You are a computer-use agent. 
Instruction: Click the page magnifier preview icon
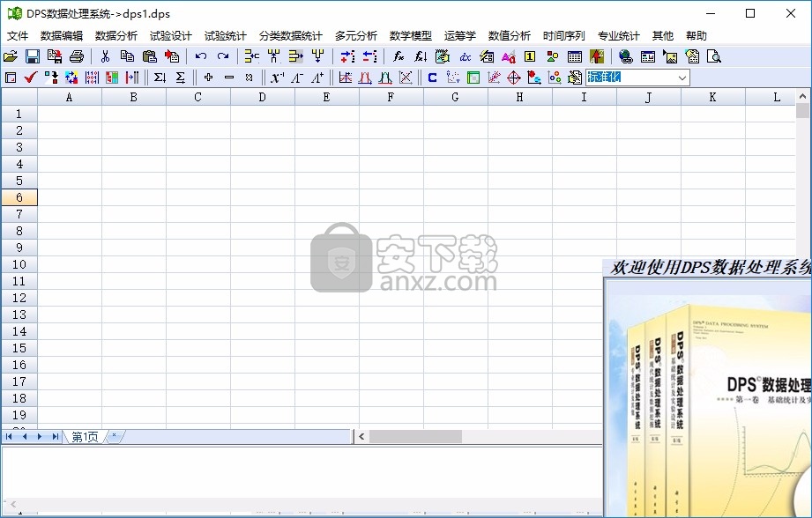coord(713,56)
